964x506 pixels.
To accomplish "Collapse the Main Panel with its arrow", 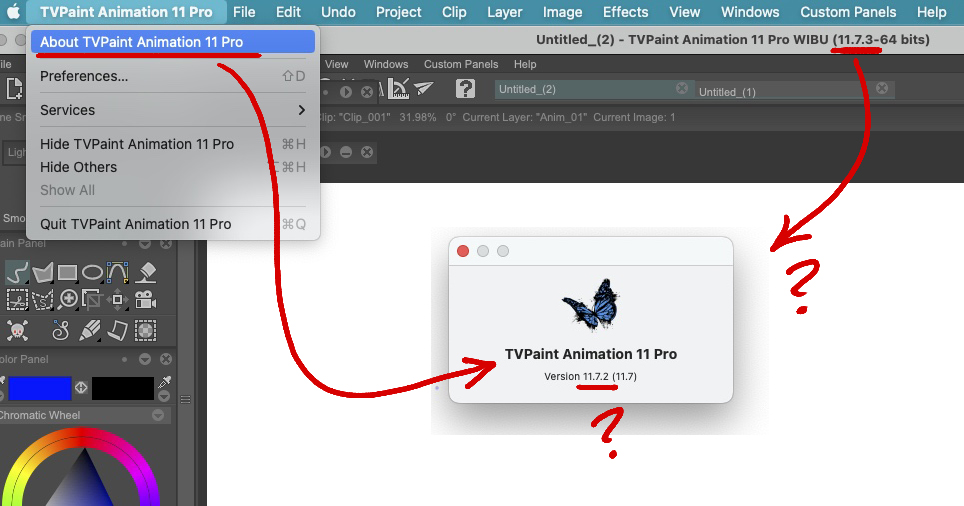I will (x=145, y=244).
